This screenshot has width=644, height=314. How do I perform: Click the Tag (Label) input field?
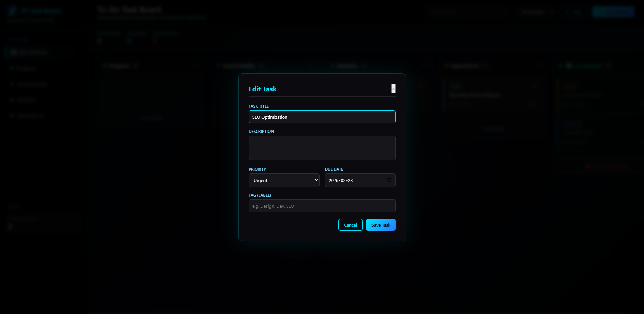[x=322, y=206]
